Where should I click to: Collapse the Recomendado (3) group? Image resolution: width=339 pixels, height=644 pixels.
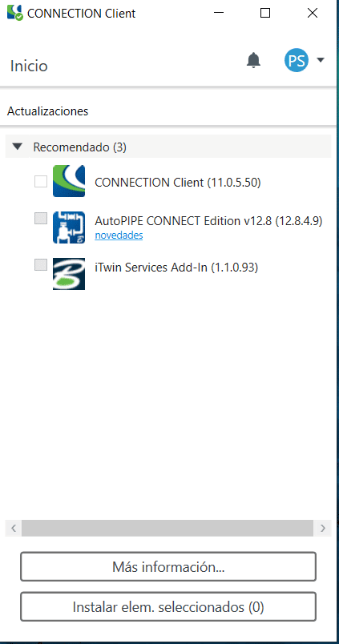click(18, 147)
